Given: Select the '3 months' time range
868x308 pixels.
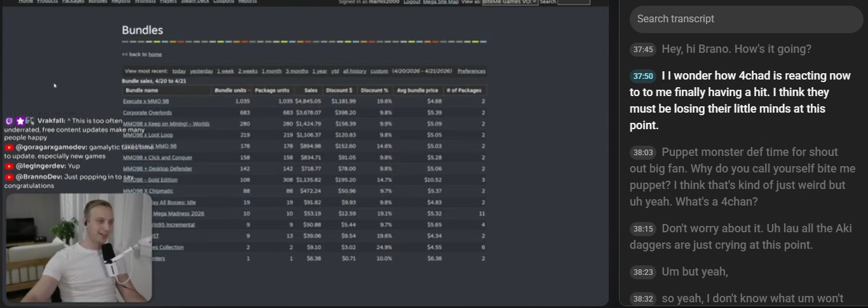Looking at the screenshot, I should 297,71.
